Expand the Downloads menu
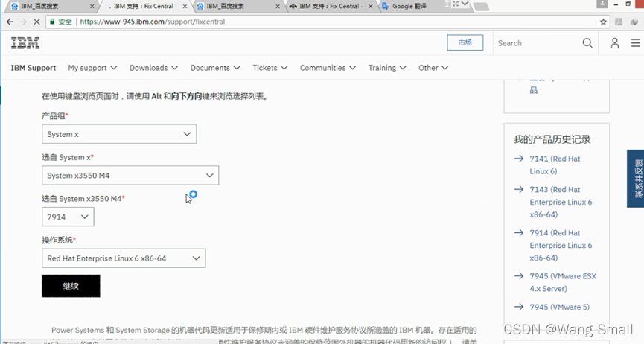This screenshot has width=644, height=344. (153, 68)
